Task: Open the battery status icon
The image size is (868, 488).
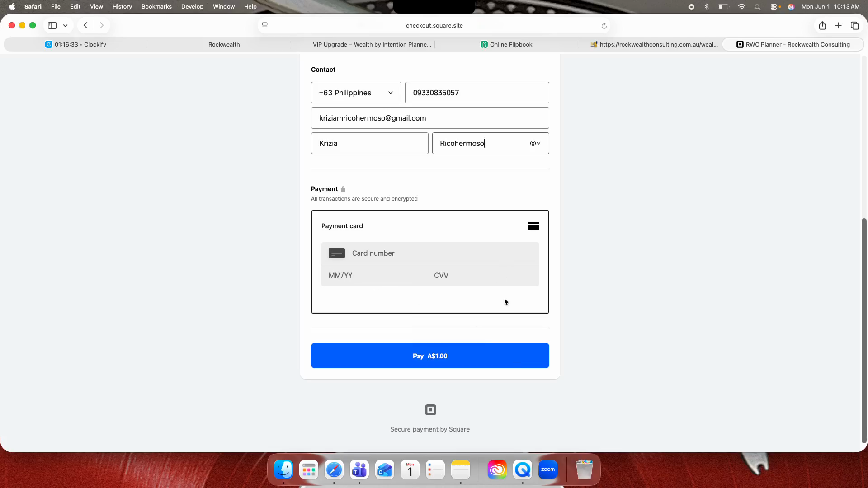Action: click(x=724, y=7)
